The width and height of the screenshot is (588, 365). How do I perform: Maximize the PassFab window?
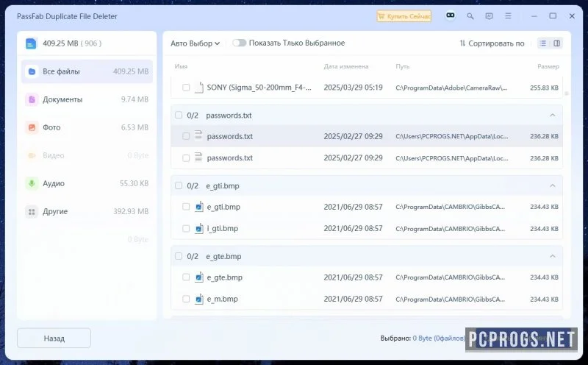click(553, 15)
